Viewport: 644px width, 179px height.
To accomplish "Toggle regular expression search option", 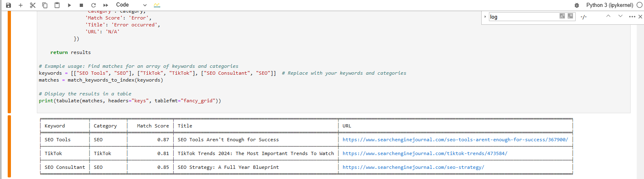I will 570,16.
